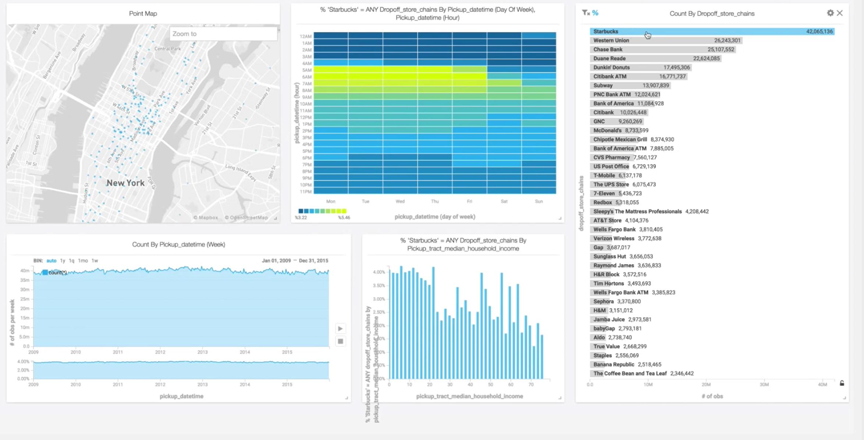Viewport: 868px width, 440px height.
Task: Click the Zoom to input field
Action: pyautogui.click(x=223, y=33)
